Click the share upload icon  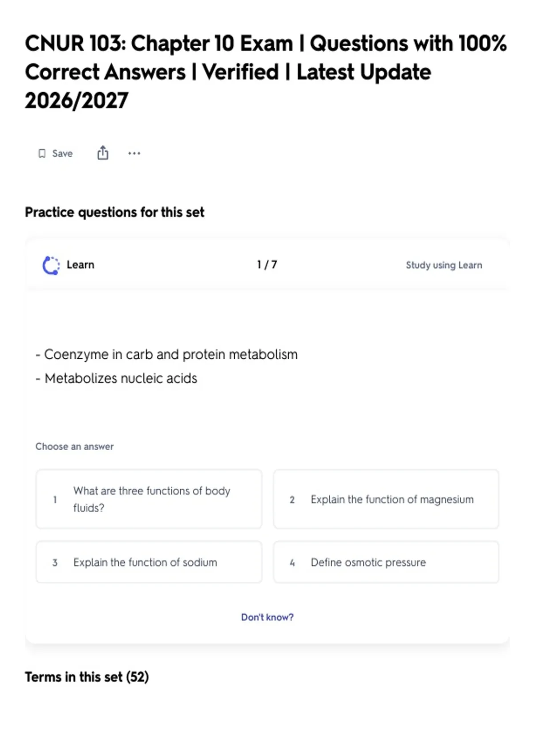point(103,153)
